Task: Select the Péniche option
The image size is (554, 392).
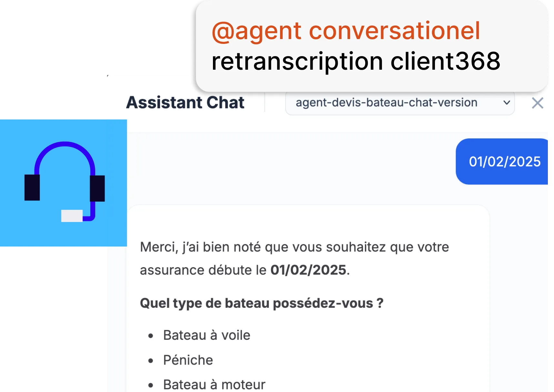Action: (188, 360)
